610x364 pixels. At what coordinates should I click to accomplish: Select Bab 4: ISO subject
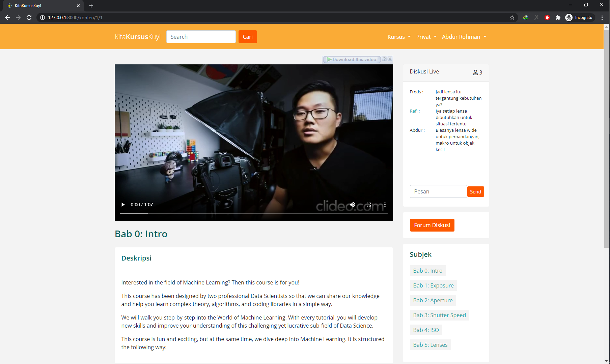[426, 330]
